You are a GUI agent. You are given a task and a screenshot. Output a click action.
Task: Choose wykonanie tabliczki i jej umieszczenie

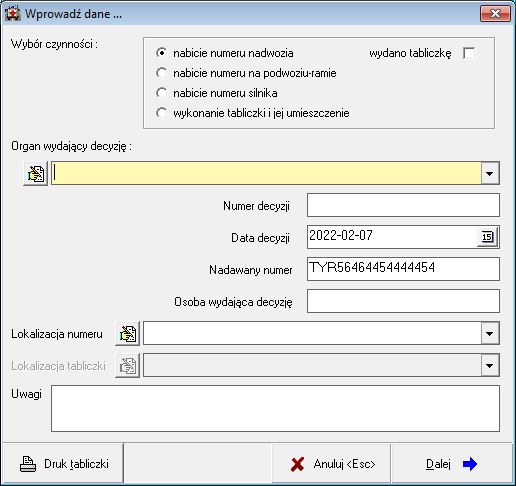162,113
